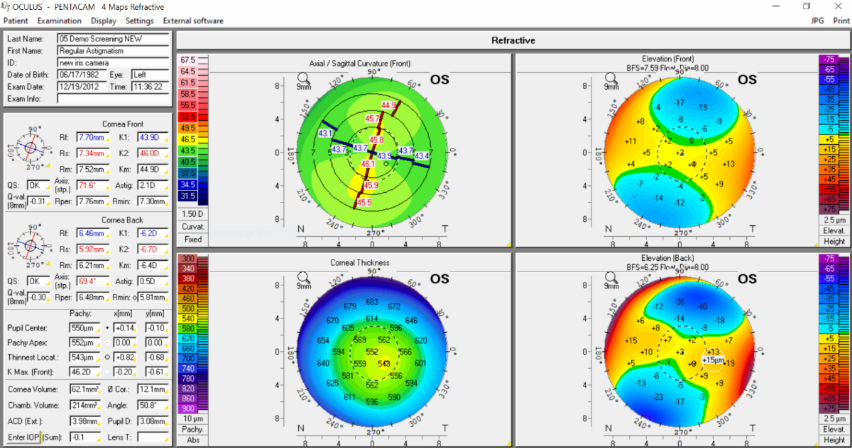This screenshot has width=852, height=448.
Task: Export the view via JPG
Action: 817,21
